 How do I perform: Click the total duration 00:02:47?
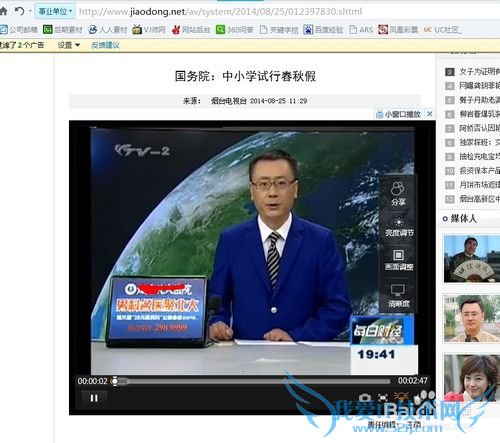pos(413,381)
